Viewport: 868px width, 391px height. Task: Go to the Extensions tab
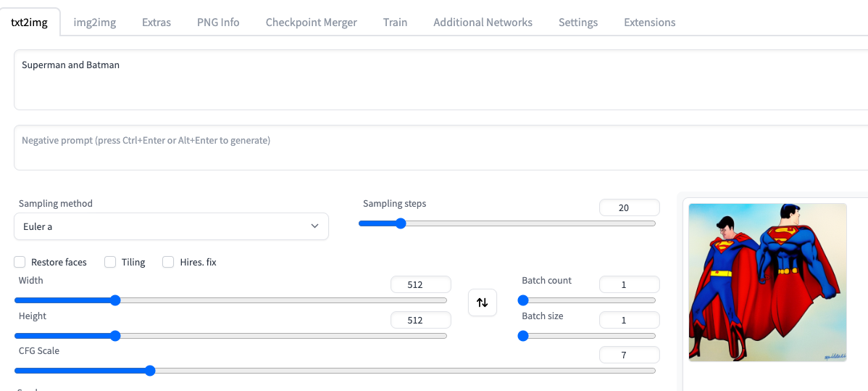(x=649, y=22)
